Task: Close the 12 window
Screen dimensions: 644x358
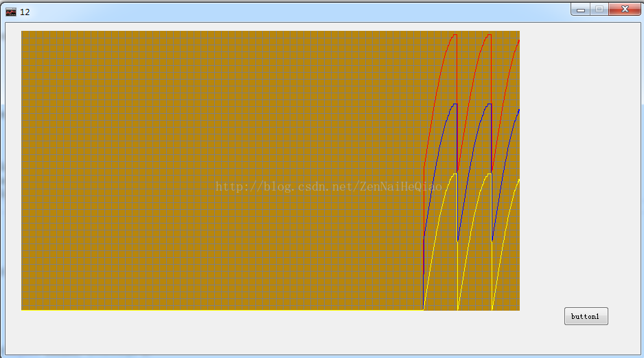Action: 625,9
